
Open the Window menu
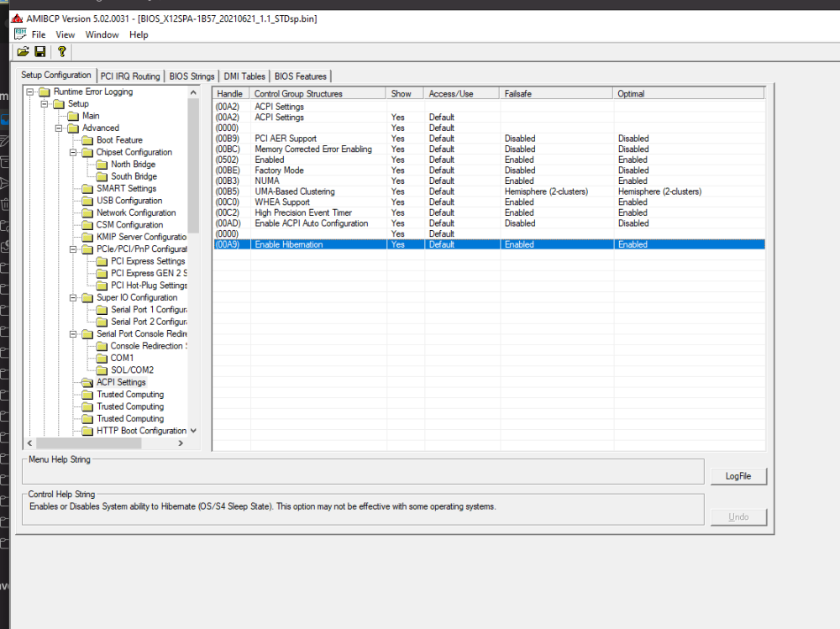click(102, 34)
